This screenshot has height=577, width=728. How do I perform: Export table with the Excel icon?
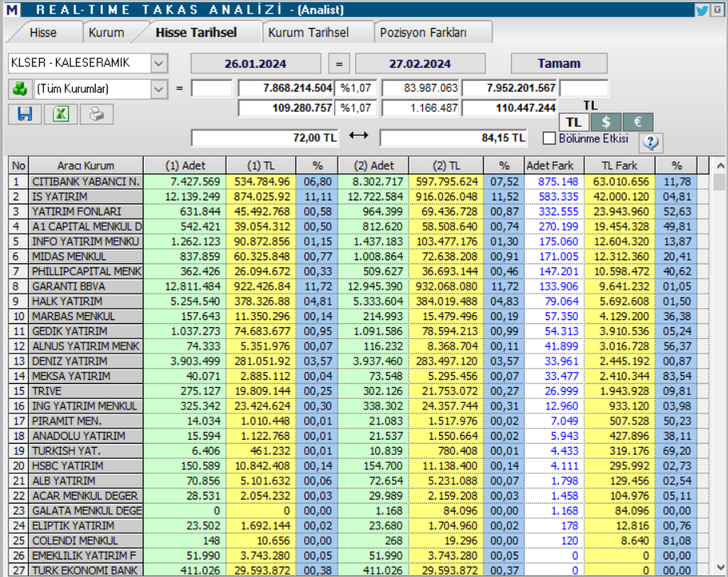coord(61,113)
